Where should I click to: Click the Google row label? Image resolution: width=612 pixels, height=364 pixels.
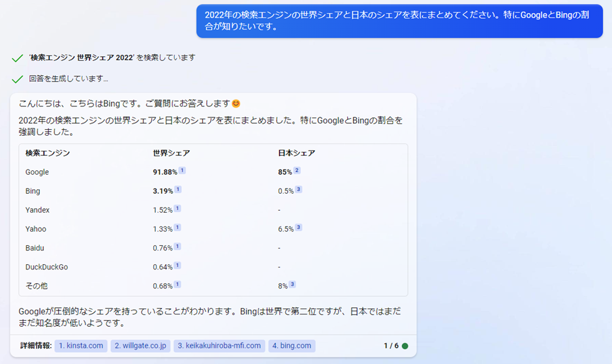tap(37, 172)
